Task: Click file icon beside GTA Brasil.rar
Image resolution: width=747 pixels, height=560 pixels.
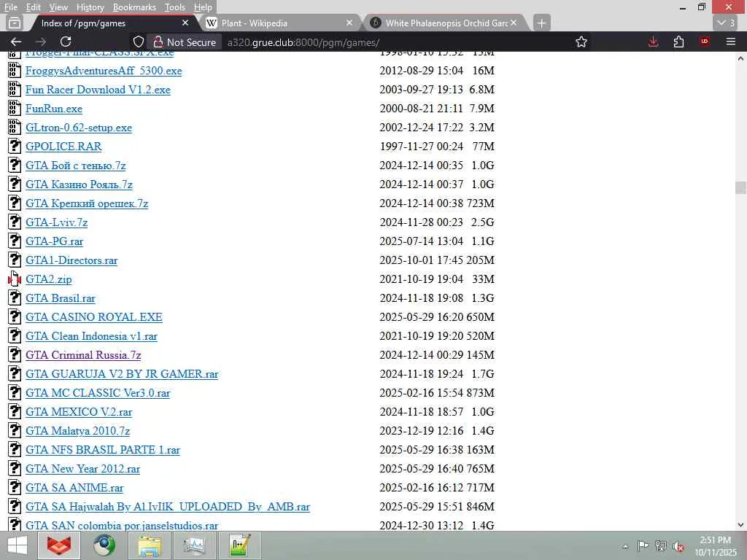Action: [x=15, y=298]
